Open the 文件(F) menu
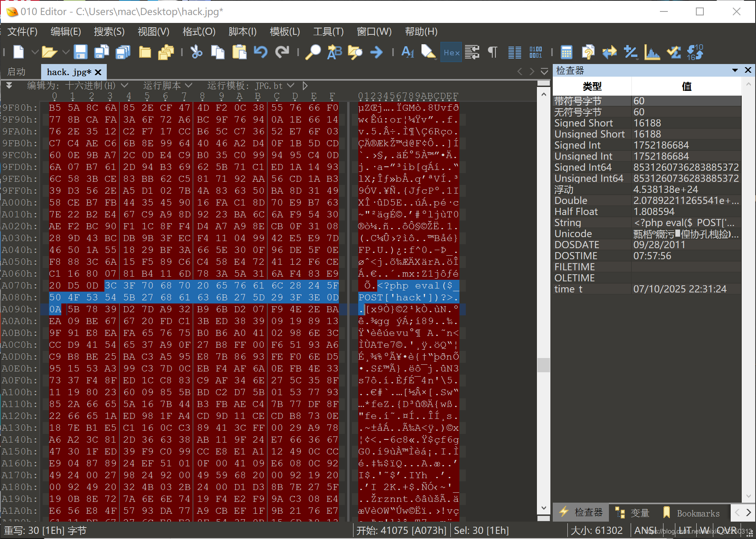Viewport: 756px width, 539px height. pyautogui.click(x=23, y=32)
